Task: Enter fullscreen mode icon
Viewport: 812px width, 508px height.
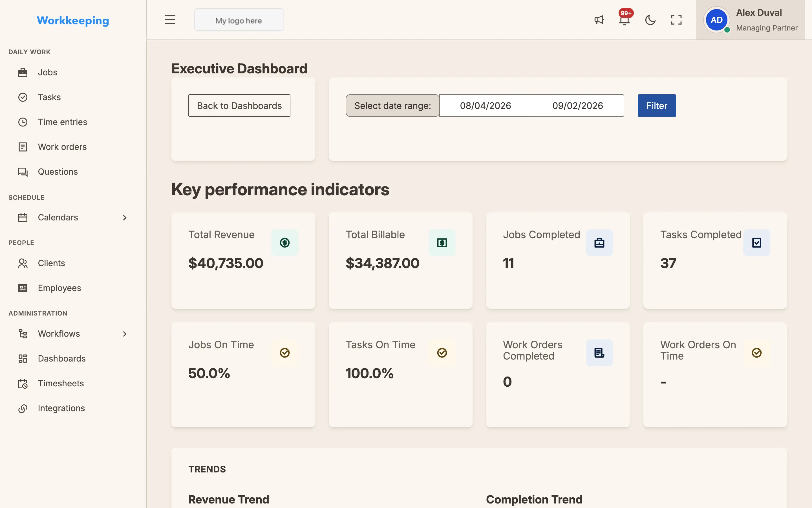Action: pos(676,20)
